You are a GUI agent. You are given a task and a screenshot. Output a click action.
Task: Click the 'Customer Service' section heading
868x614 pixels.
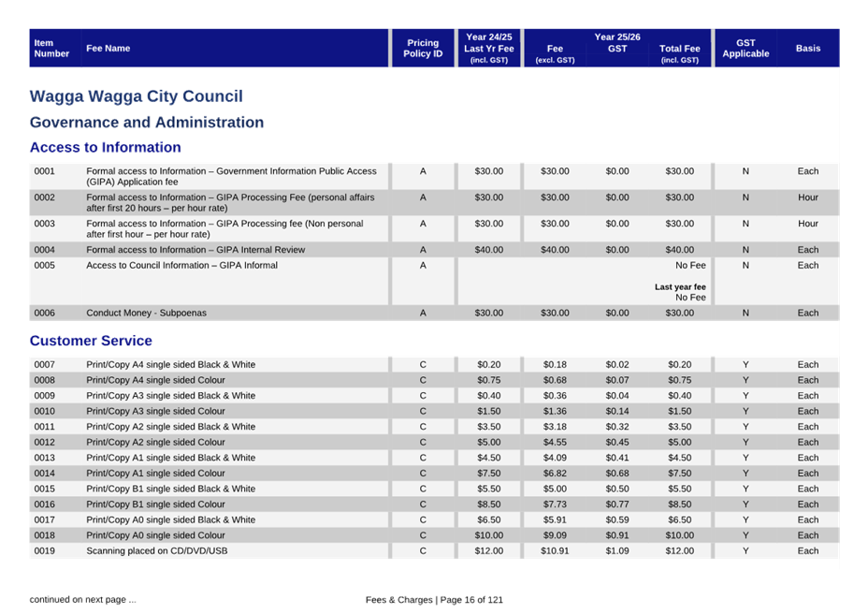click(91, 341)
